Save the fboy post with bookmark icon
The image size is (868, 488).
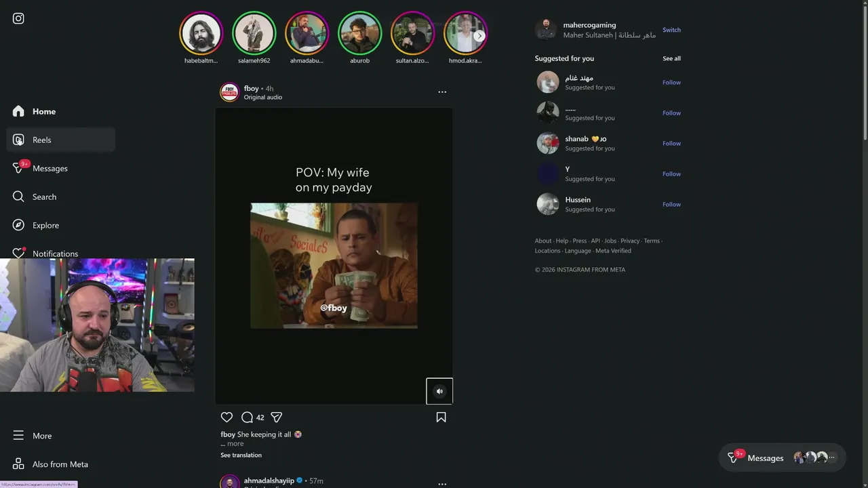click(441, 418)
